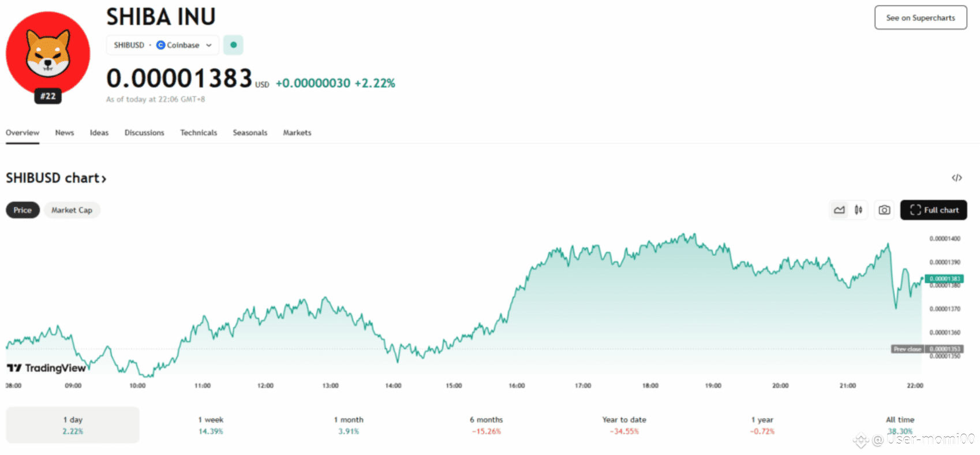Click the See on Supercharts button
Image resolution: width=980 pixels, height=455 pixels.
tap(921, 18)
